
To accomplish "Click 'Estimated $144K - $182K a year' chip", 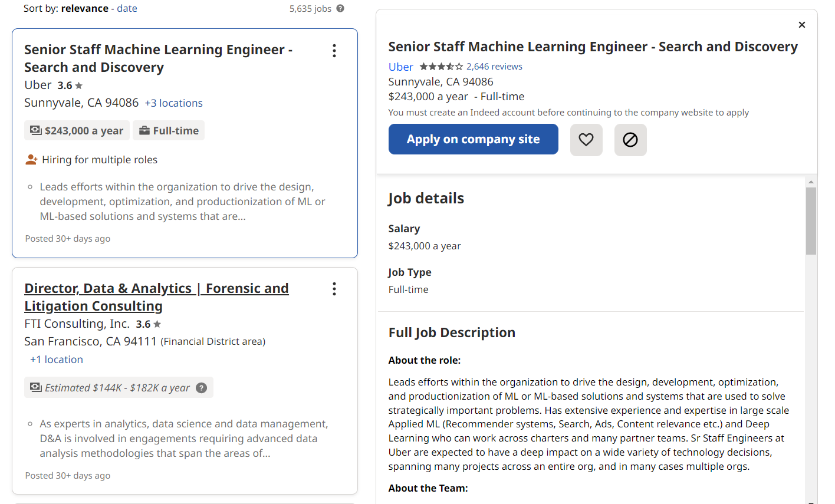I will [119, 387].
